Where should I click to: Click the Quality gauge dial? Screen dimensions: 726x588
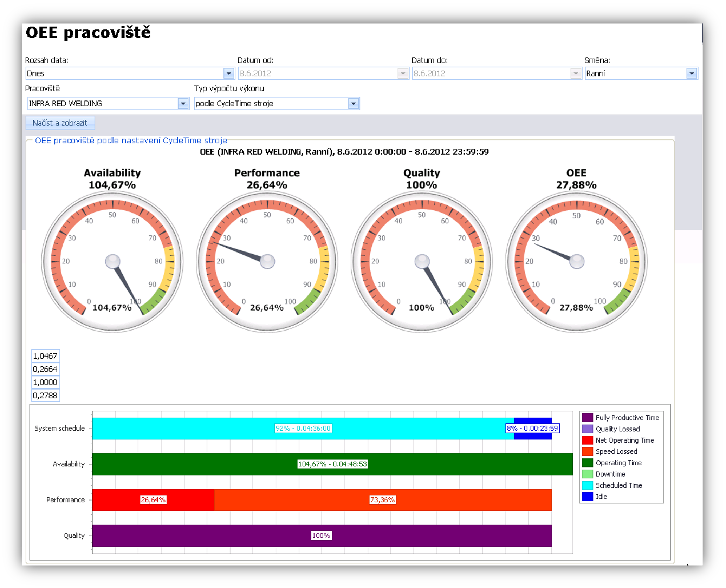(422, 261)
